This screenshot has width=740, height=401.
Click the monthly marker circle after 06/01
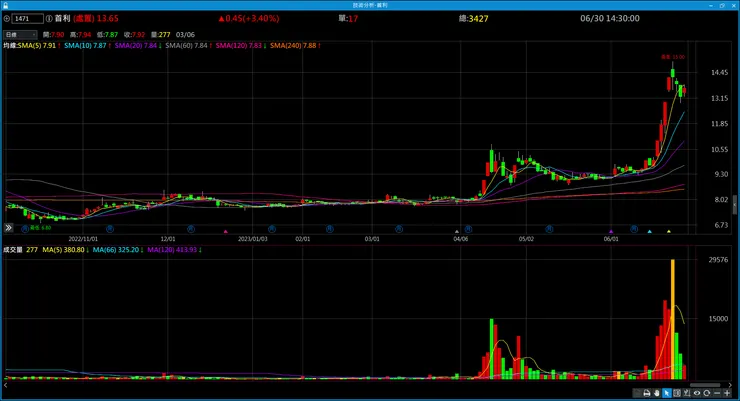tap(634, 229)
